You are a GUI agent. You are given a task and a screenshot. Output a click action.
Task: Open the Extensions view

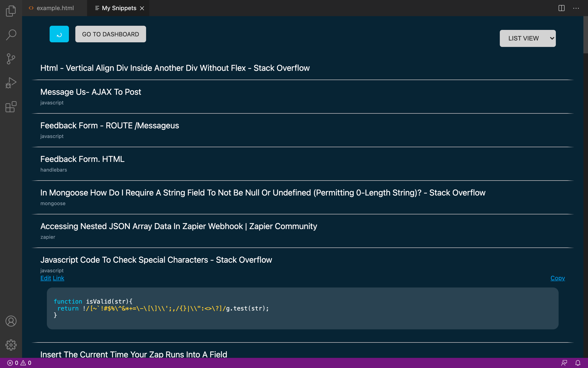[x=11, y=107]
